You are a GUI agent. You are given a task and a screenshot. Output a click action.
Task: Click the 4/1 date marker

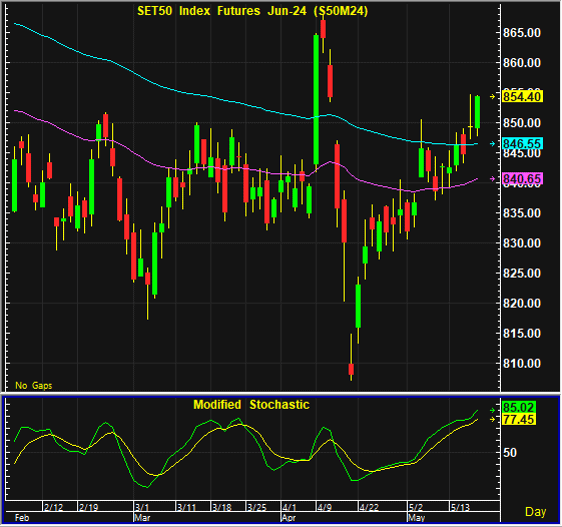(x=289, y=507)
